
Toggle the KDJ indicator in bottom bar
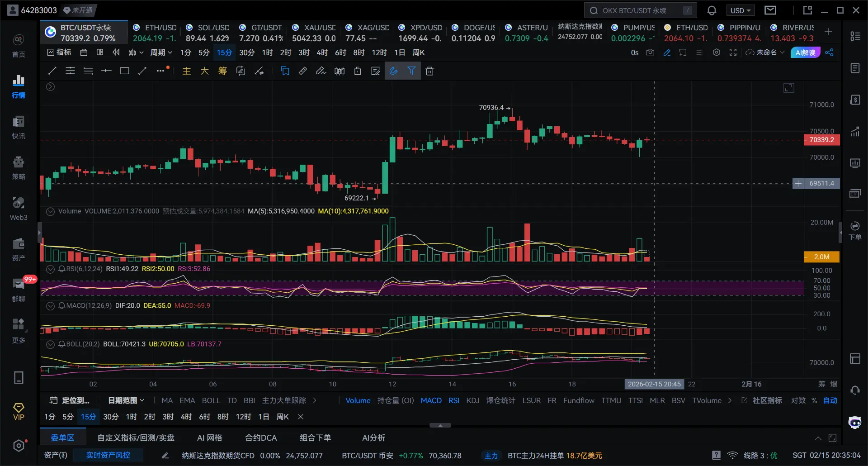(473, 400)
